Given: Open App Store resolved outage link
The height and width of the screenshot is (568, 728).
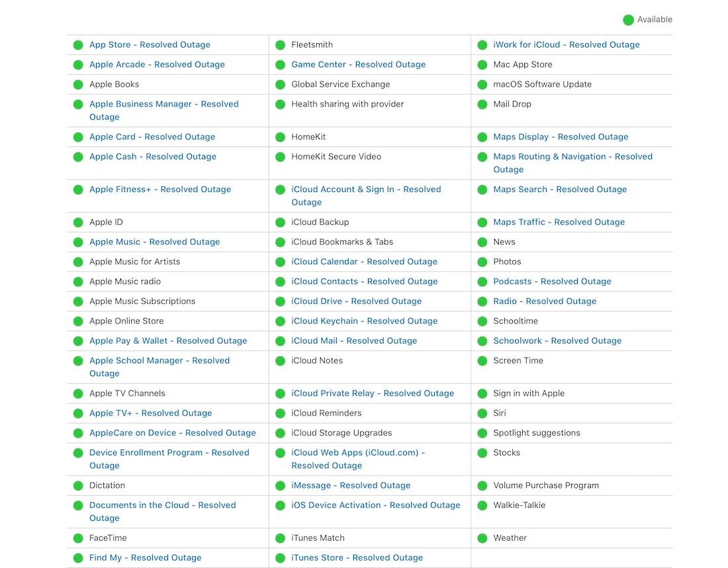Looking at the screenshot, I should click(150, 44).
